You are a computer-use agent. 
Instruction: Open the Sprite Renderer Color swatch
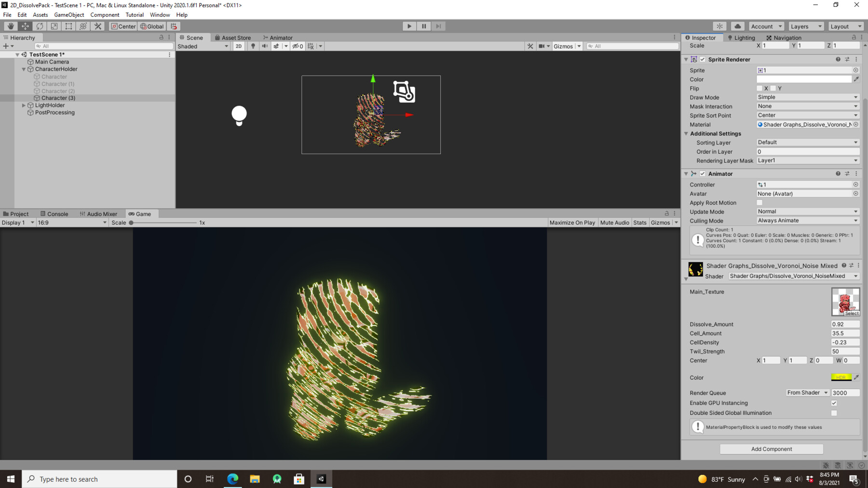click(803, 79)
